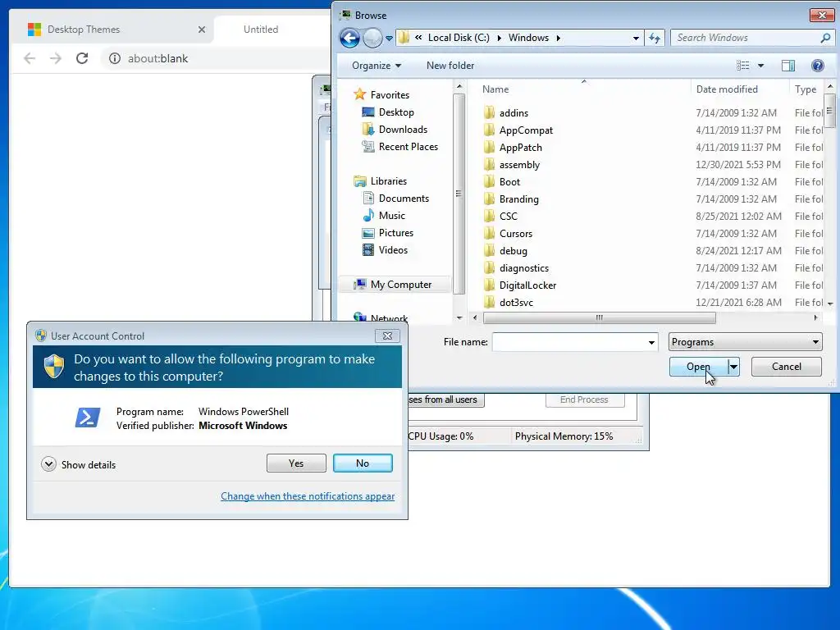Click the Open button
Screen dimensions: 840x630
coord(699,367)
